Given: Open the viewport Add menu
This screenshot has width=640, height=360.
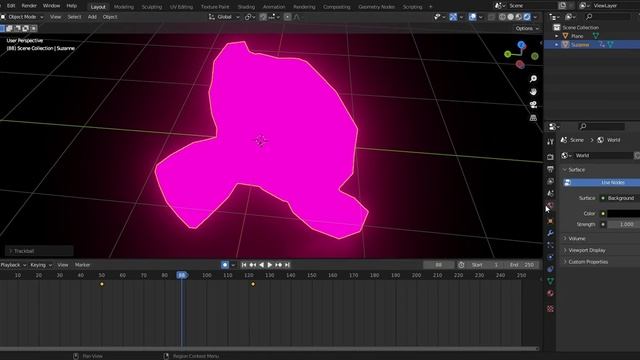Looking at the screenshot, I should tap(92, 17).
